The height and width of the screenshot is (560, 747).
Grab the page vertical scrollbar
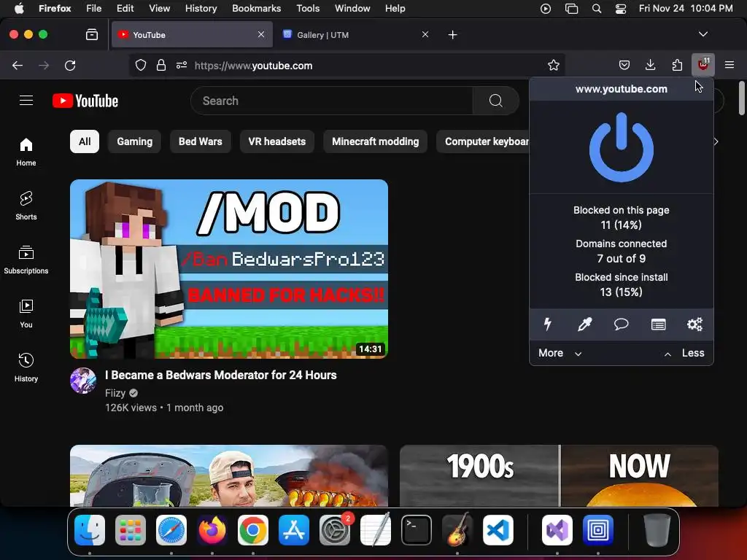(742, 98)
